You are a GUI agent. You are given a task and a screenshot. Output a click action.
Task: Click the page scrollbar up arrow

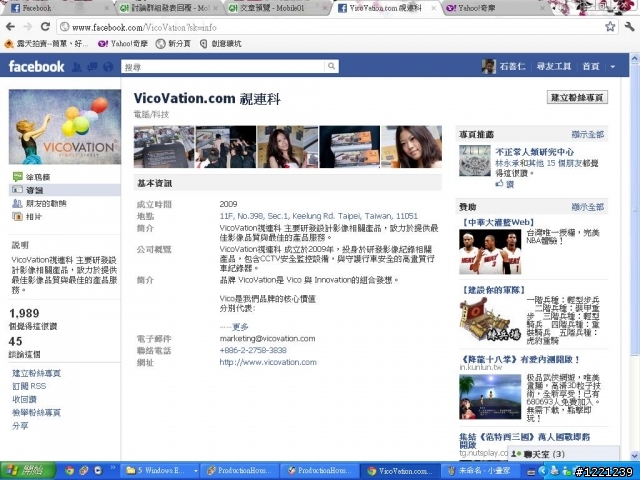pyautogui.click(x=635, y=58)
